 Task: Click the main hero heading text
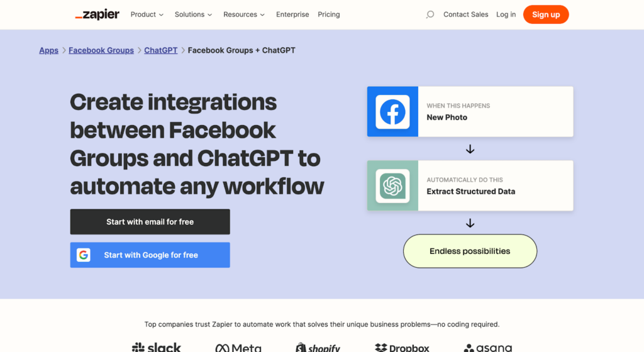(197, 144)
